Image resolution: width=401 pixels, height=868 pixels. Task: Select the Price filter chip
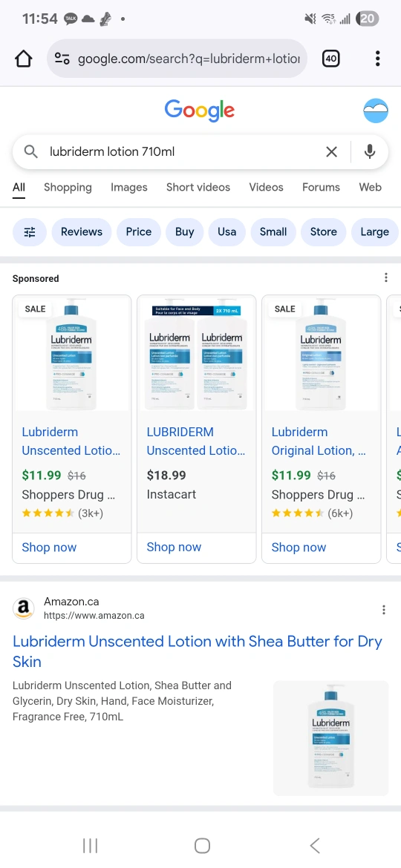138,232
